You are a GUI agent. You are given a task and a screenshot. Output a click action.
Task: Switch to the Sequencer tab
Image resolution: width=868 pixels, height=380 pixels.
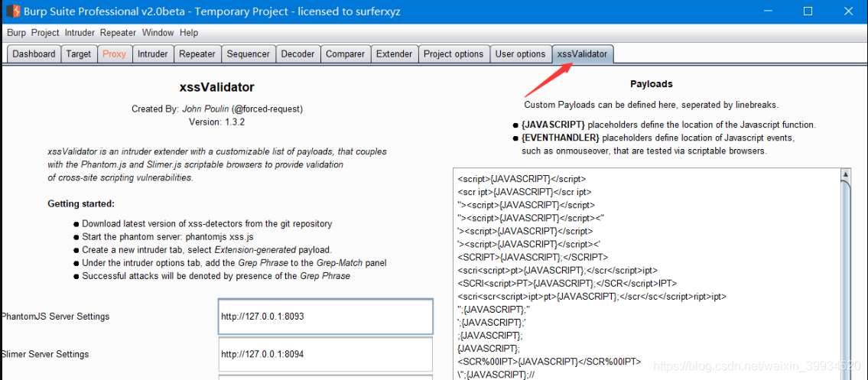pos(248,54)
